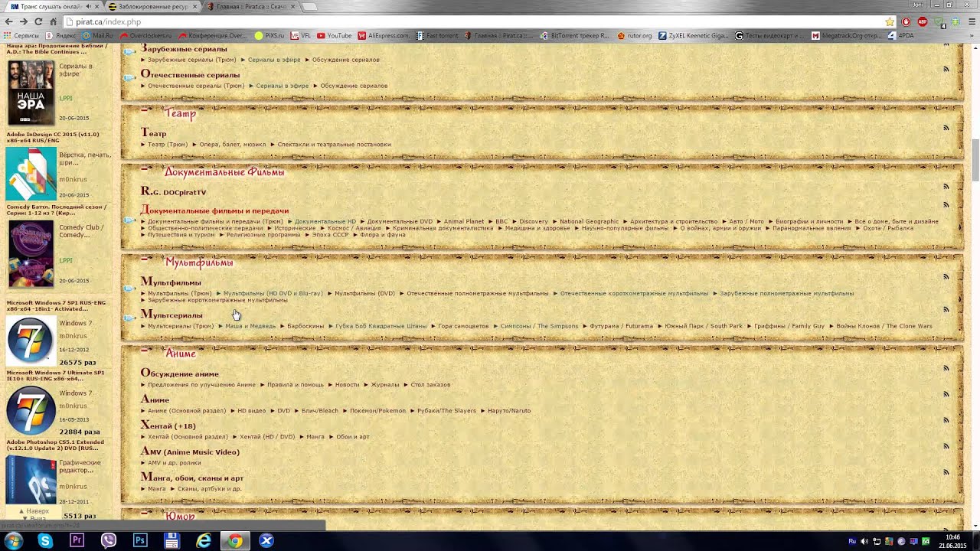Select the Главная :: Pirat.ca tab
The image size is (980, 551).
coord(251,6)
